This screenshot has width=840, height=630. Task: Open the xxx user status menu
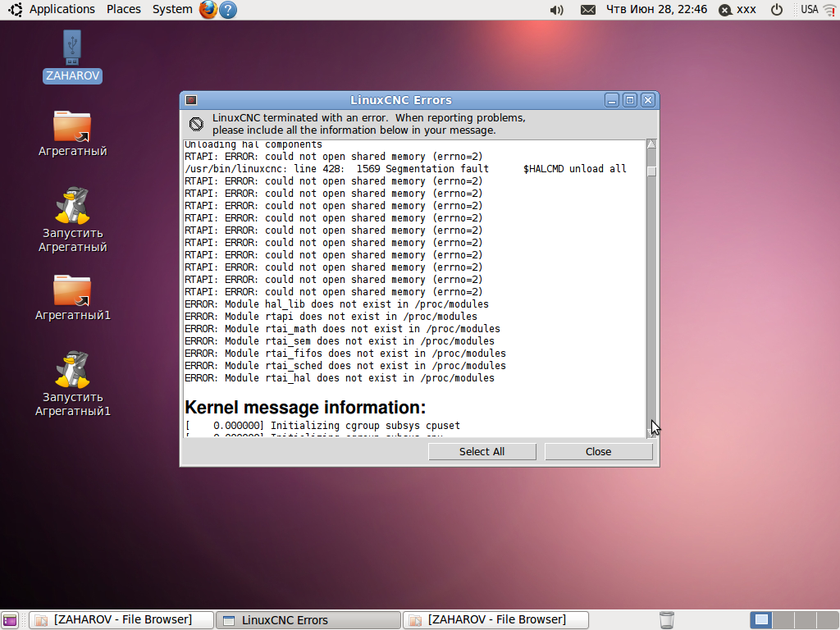click(737, 10)
